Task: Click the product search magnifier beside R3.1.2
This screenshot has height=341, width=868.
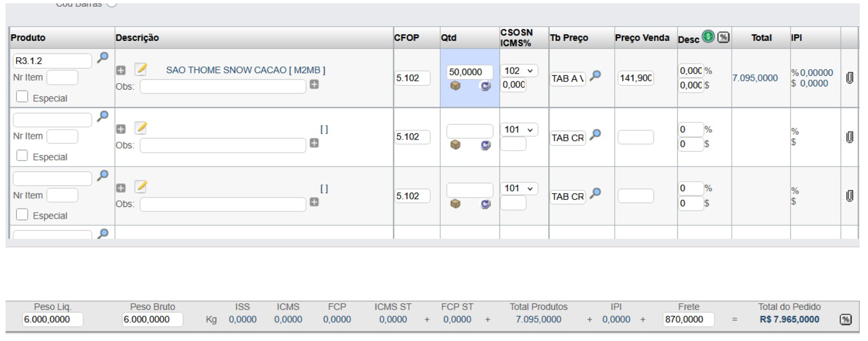Action: click(103, 58)
